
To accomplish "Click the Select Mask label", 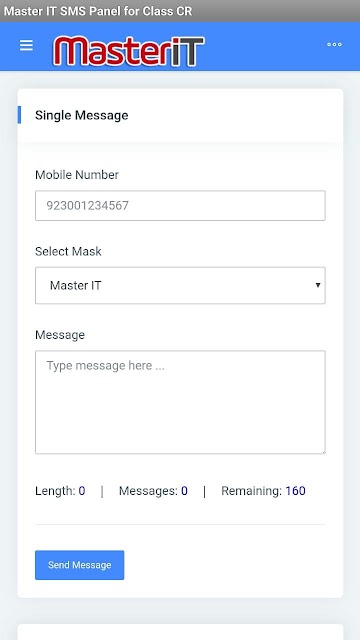I will pyautogui.click(x=68, y=251).
